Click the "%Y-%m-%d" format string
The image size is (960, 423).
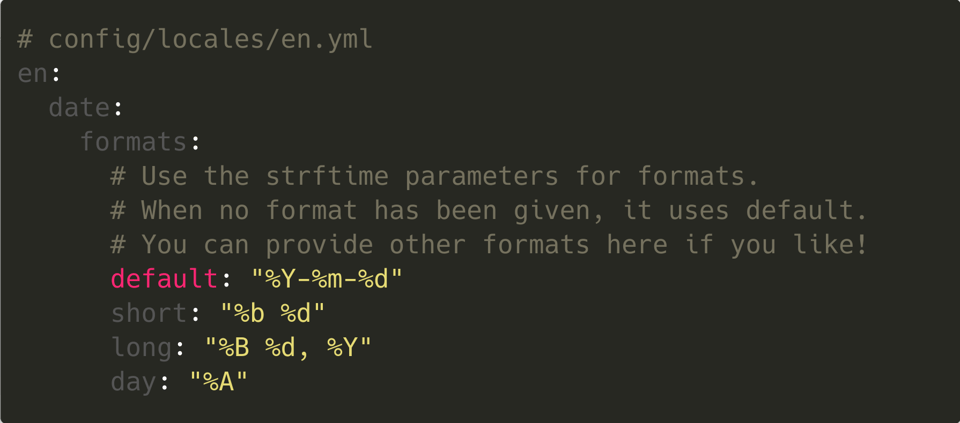click(x=327, y=278)
